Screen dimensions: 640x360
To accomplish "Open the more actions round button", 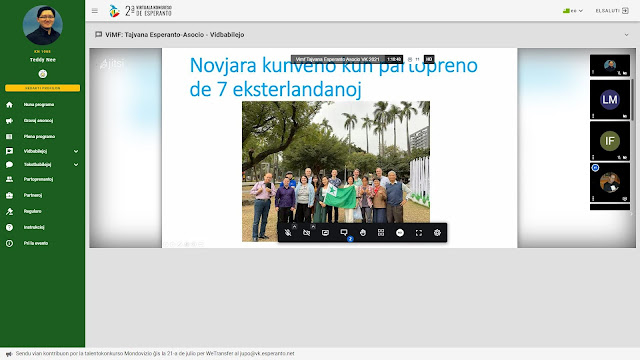I will coord(400,233).
